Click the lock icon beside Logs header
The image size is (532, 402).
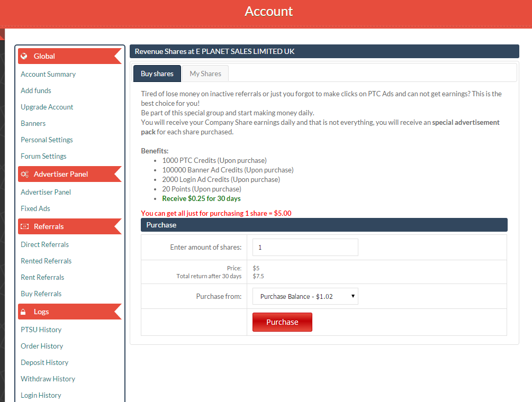23,312
